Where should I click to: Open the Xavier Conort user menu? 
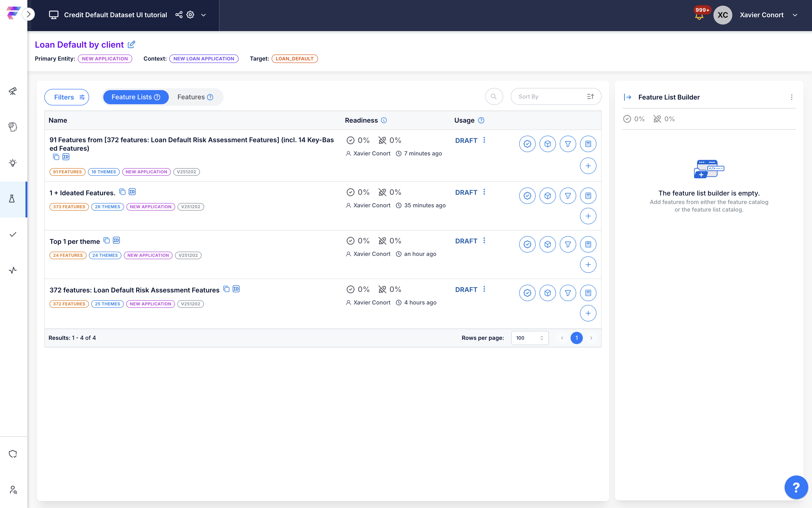pos(795,15)
